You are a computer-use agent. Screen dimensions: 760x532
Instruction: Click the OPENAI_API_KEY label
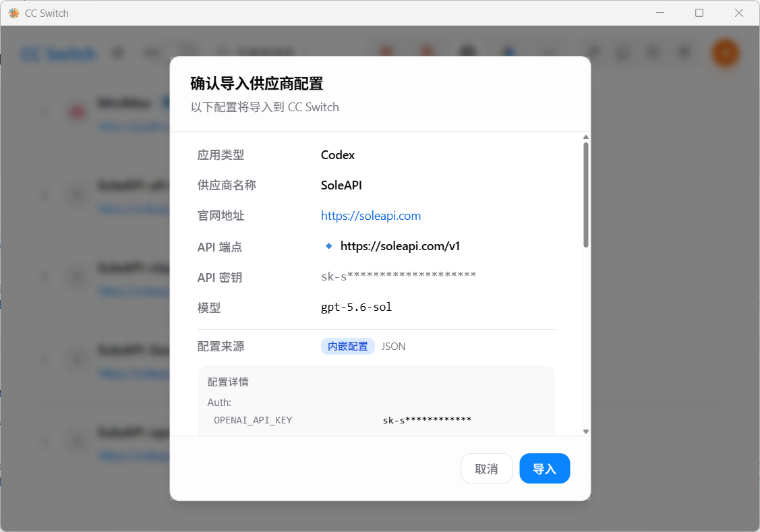tap(253, 420)
